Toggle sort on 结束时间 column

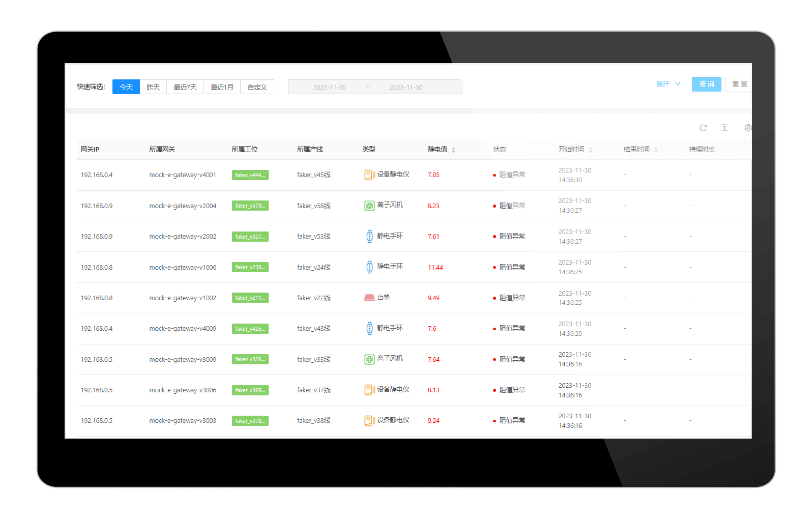(656, 150)
